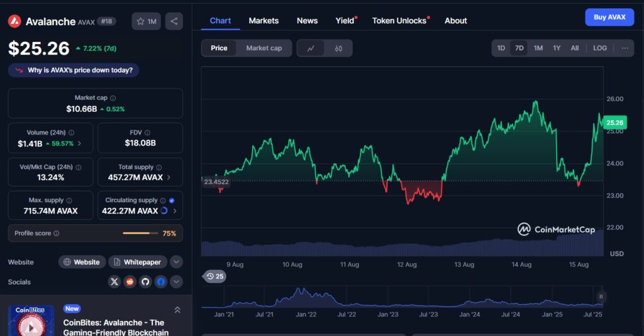Click the 715.74M AVAX max supply value
This screenshot has height=336, width=644.
coord(50,211)
